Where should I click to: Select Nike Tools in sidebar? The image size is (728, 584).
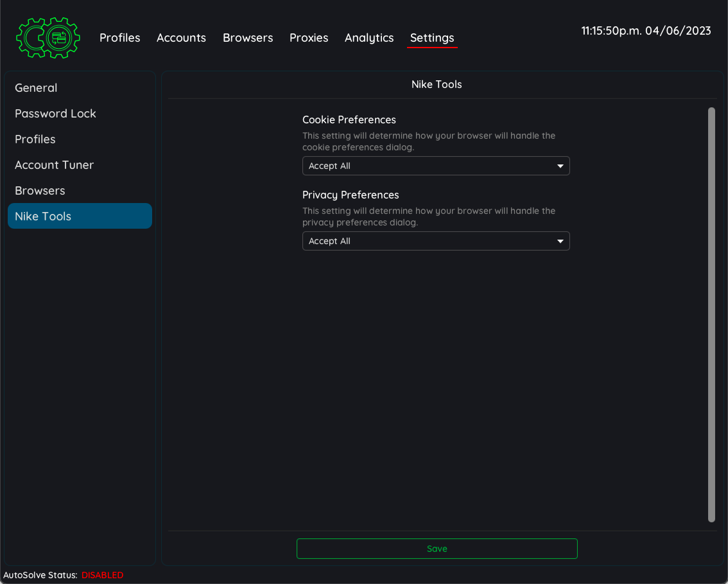click(x=80, y=216)
